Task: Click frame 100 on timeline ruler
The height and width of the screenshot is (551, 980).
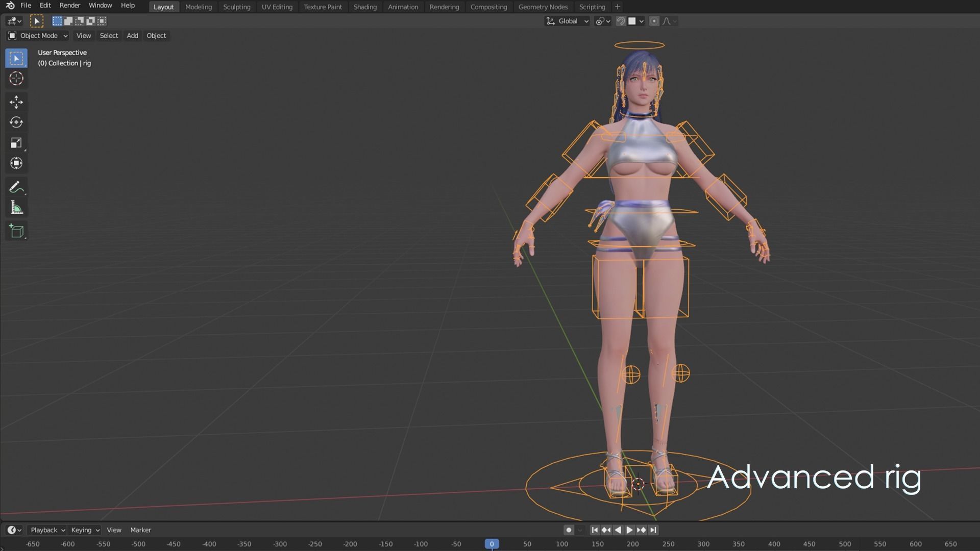Action: click(x=562, y=544)
